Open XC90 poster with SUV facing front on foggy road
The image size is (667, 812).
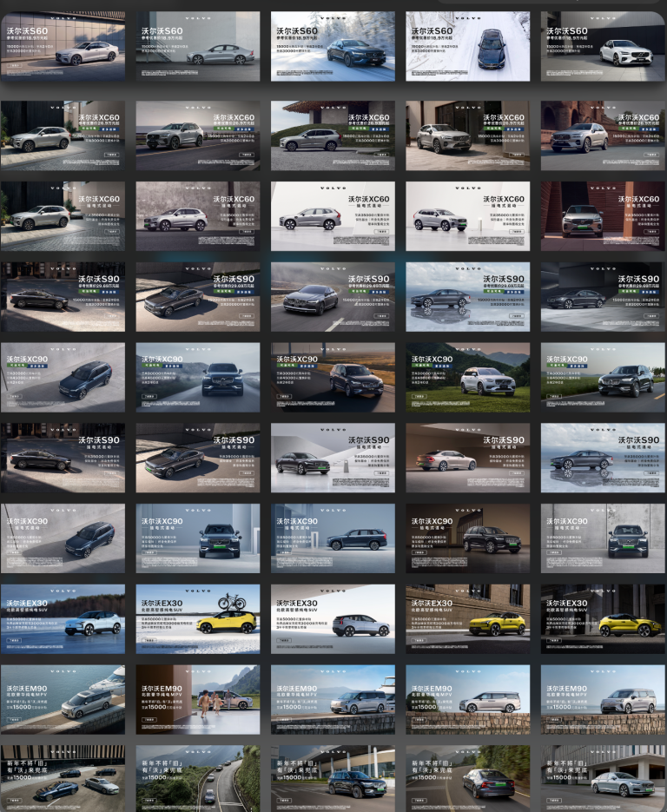[197, 377]
